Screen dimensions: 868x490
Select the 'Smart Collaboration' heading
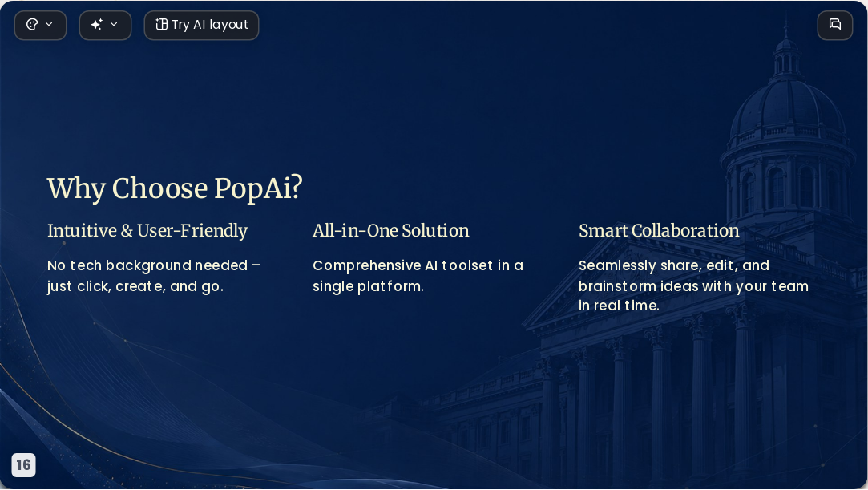point(659,230)
